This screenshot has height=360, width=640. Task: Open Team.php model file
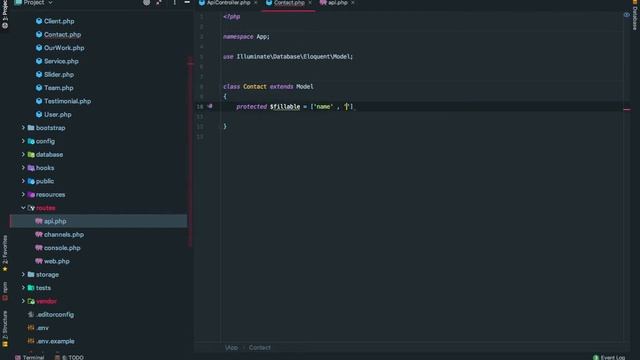(58, 88)
